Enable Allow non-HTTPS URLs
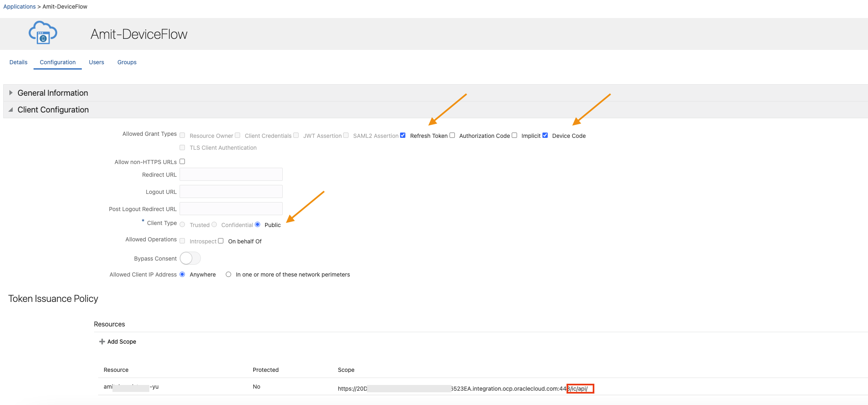This screenshot has width=868, height=405. [182, 161]
